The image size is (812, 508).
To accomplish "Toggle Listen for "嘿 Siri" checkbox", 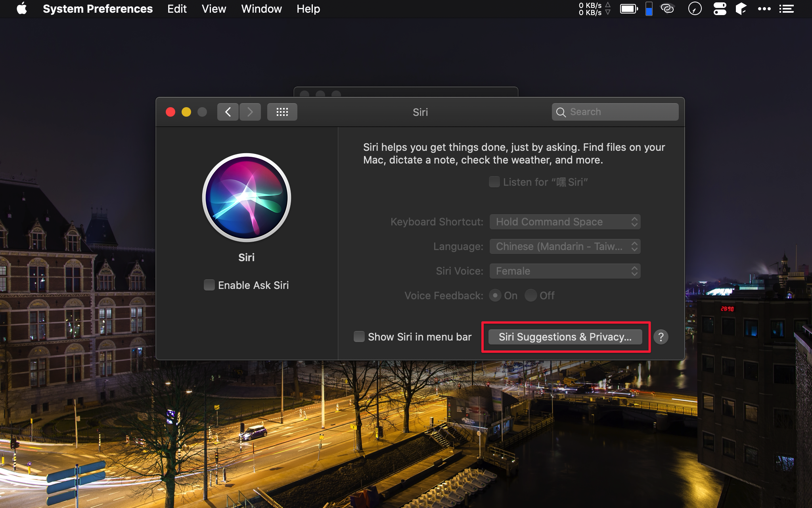I will pos(494,182).
